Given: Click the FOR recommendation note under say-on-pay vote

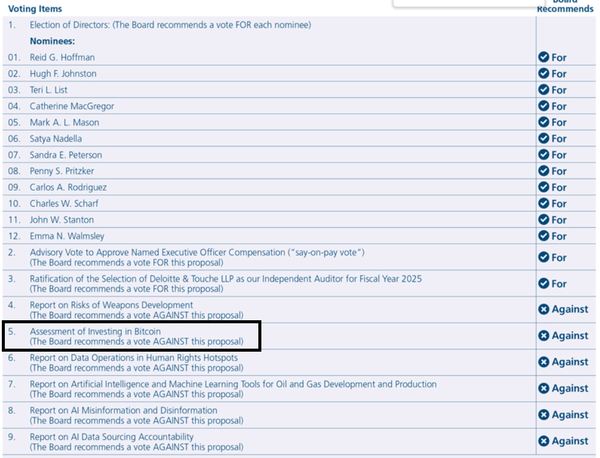Looking at the screenshot, I should click(x=127, y=263).
